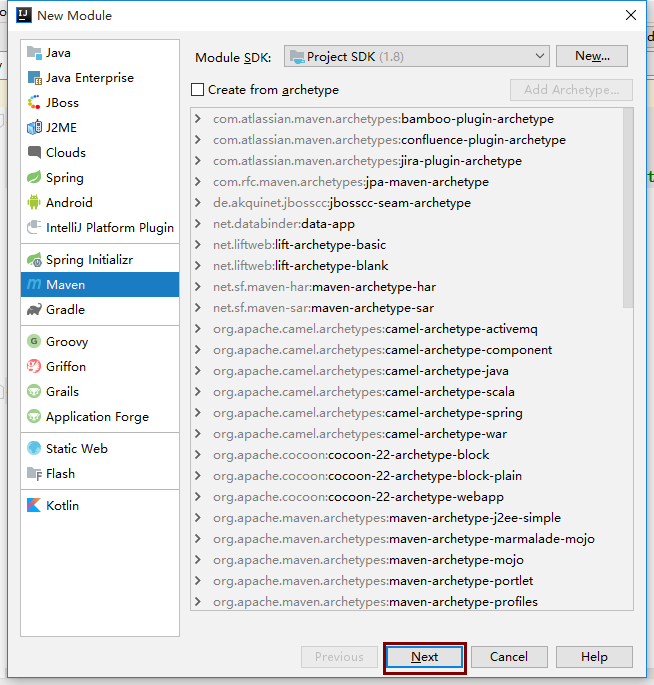Expand bamboo-plugin-archetype entry
The width and height of the screenshot is (654, 685).
click(198, 119)
